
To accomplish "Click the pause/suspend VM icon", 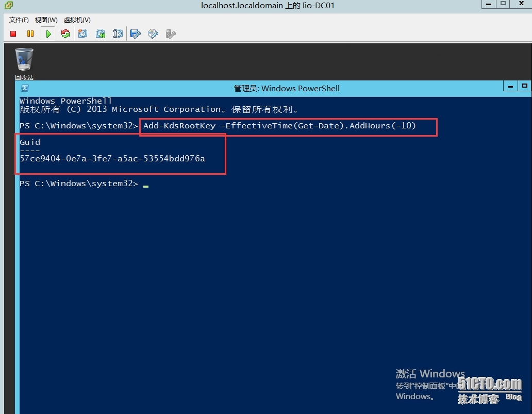I will coord(30,34).
